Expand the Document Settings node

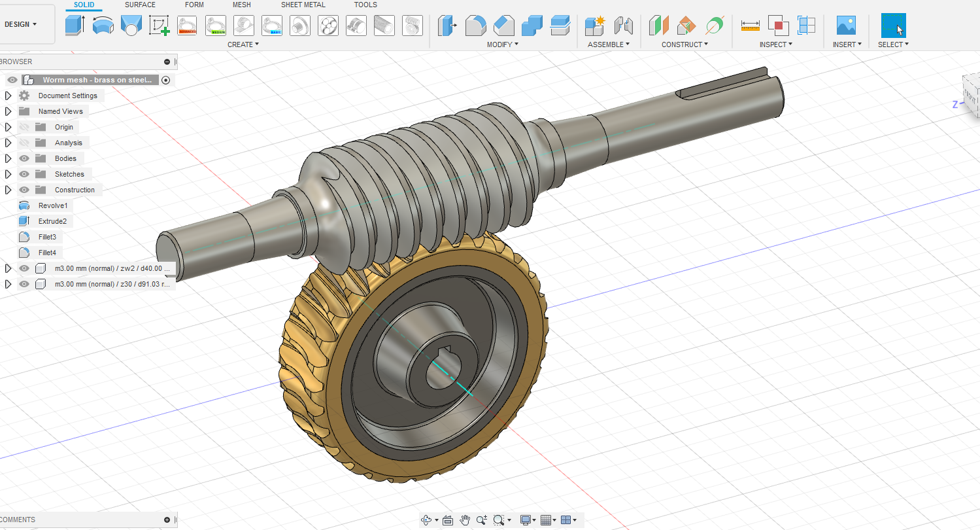point(8,96)
